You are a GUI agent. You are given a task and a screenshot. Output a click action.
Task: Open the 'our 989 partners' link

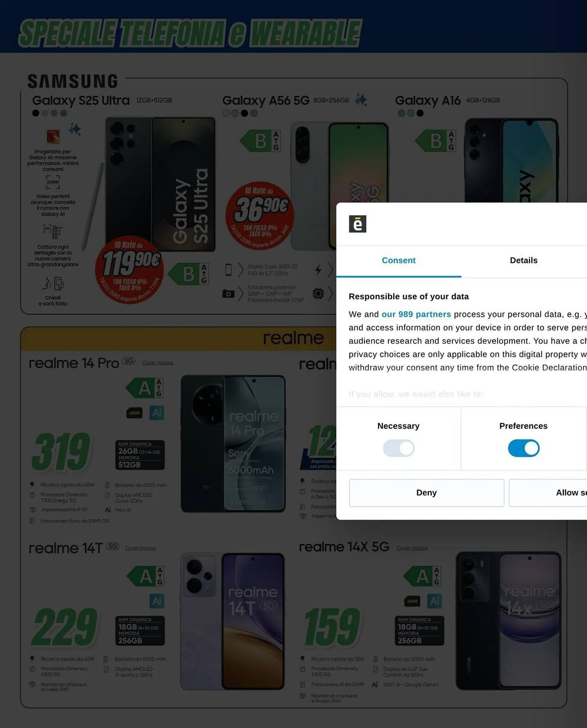click(416, 314)
